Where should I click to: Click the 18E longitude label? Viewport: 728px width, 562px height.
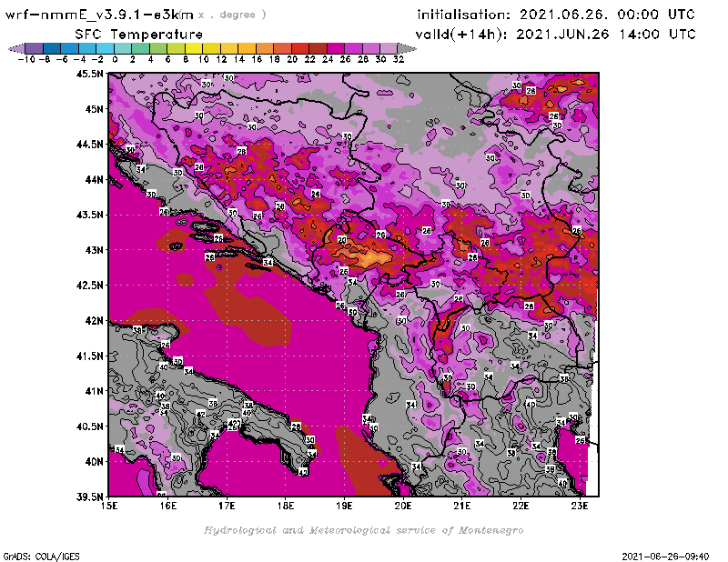click(x=286, y=506)
